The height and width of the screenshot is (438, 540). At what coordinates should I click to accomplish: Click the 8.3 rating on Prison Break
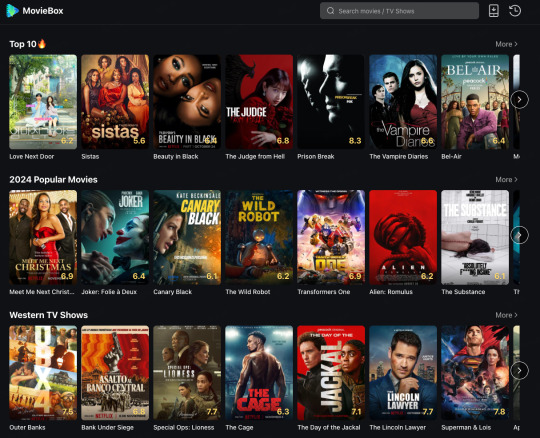tap(355, 140)
